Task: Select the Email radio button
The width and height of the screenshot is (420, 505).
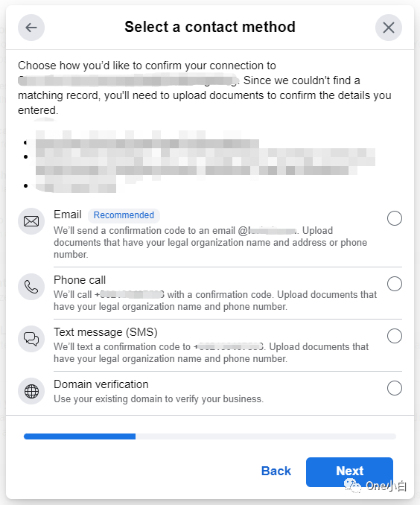Action: coord(394,218)
